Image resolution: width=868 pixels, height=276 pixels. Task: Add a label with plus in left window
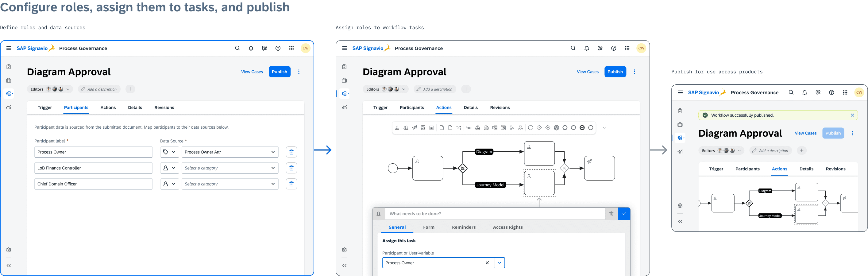pyautogui.click(x=130, y=89)
